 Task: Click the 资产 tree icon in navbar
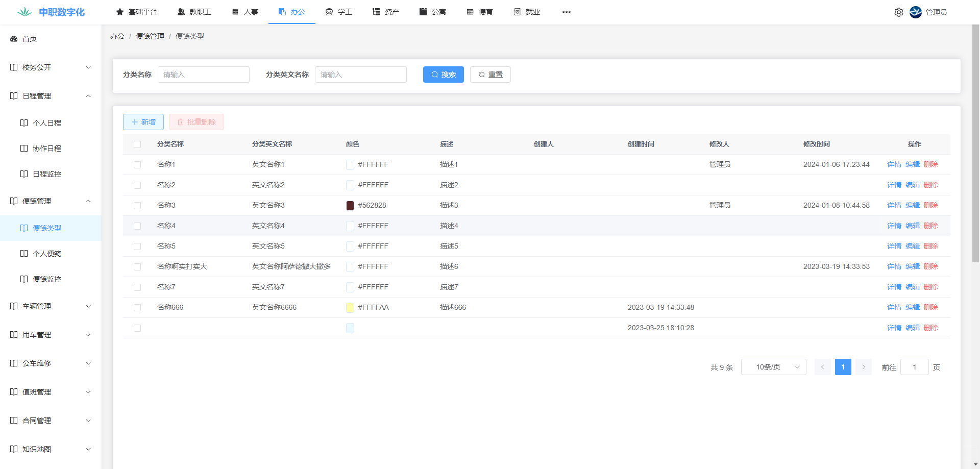pos(376,12)
